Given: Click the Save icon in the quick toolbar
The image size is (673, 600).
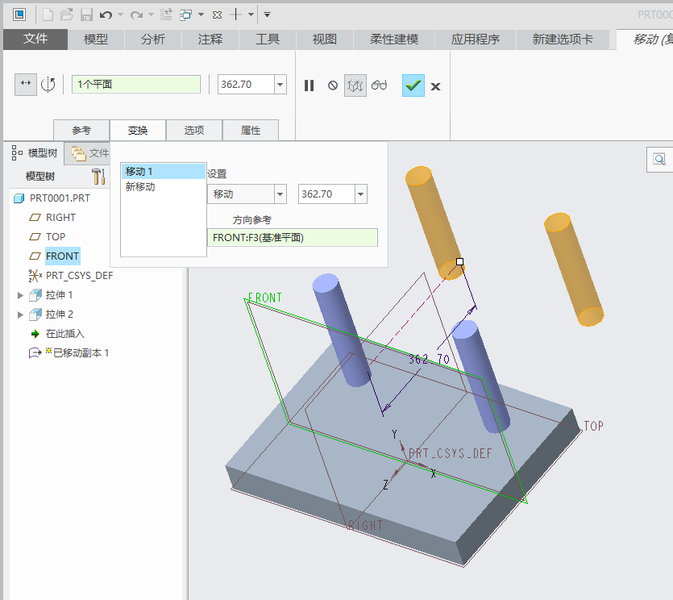Looking at the screenshot, I should [x=86, y=15].
